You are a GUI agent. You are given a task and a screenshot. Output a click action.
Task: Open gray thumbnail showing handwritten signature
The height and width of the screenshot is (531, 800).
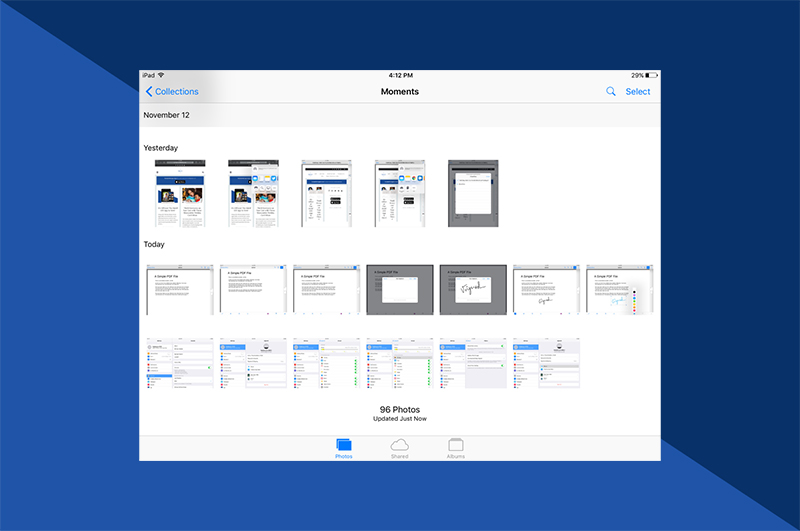473,290
